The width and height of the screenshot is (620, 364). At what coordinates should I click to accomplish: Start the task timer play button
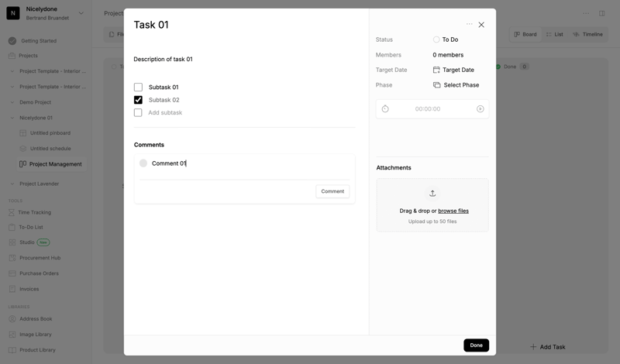pos(480,108)
